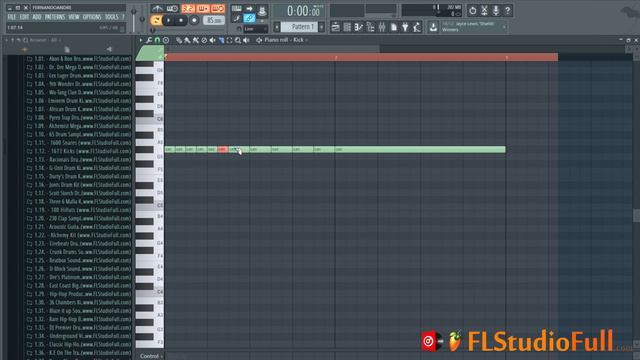Open folder 1.05 Wu-Tang Clan drums
640x360 pixels.
[78, 92]
